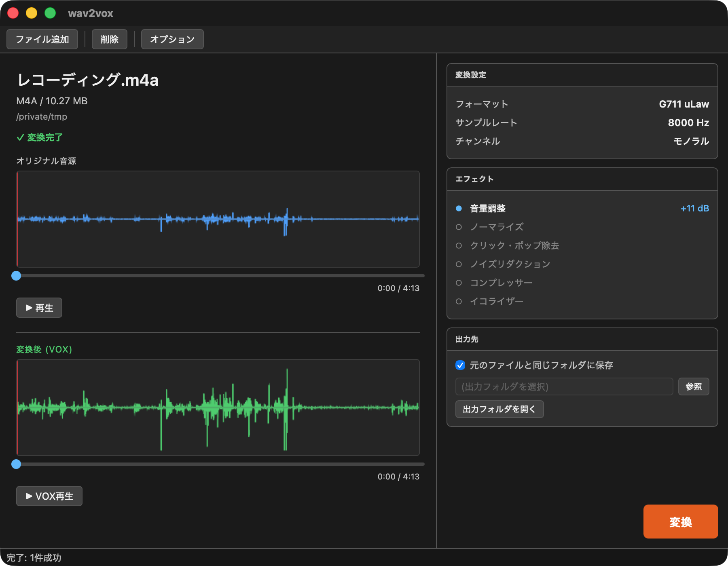Enable the ノイズリダクション effect
This screenshot has height=566, width=728.
(459, 264)
